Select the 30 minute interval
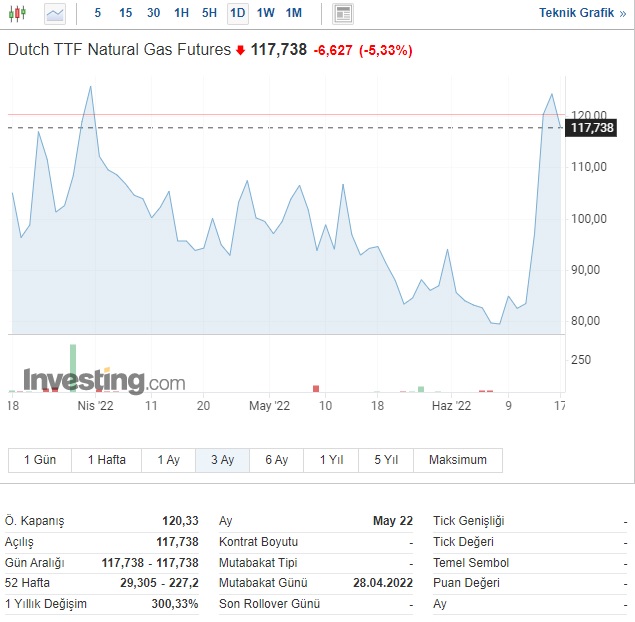The image size is (635, 622). tap(153, 13)
